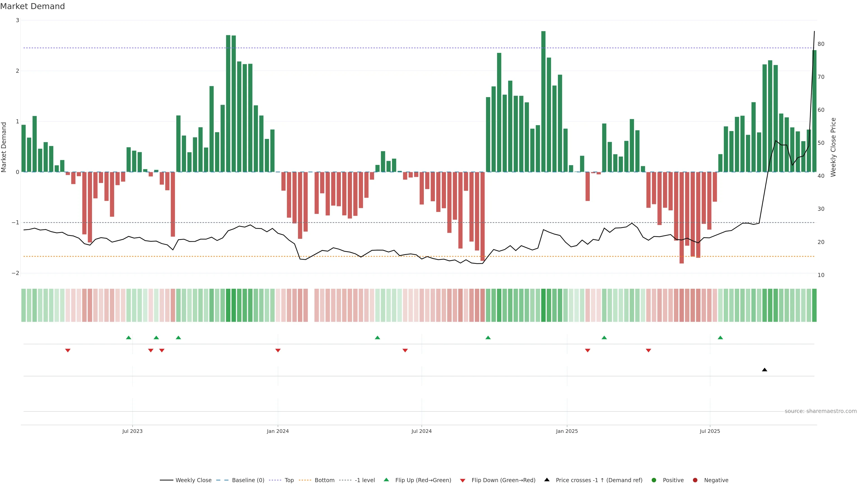Click the tallest green demand bar
Viewport: 868px width, 488px height.
pos(543,101)
